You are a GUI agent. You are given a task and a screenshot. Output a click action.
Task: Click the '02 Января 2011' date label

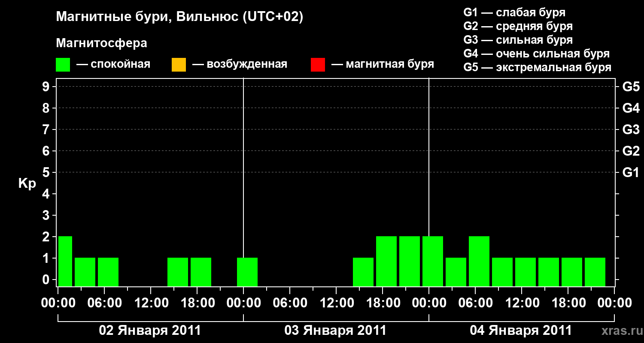(x=150, y=331)
